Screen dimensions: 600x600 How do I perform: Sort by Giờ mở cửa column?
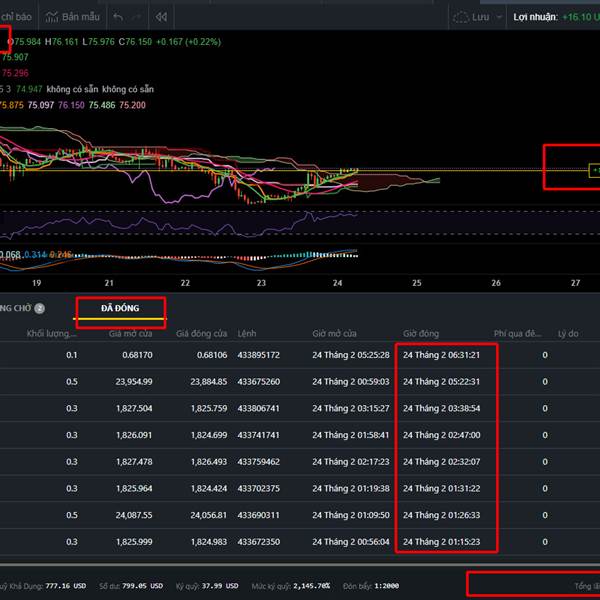(334, 333)
